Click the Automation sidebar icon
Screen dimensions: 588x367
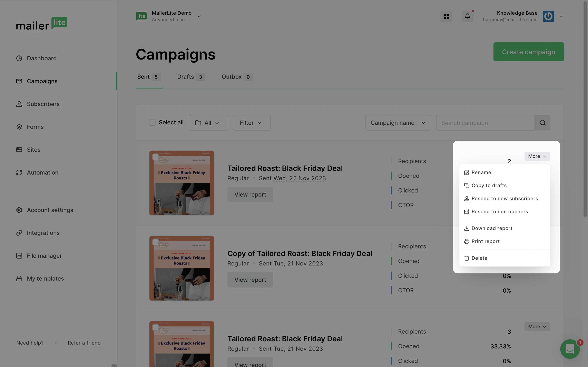(19, 172)
